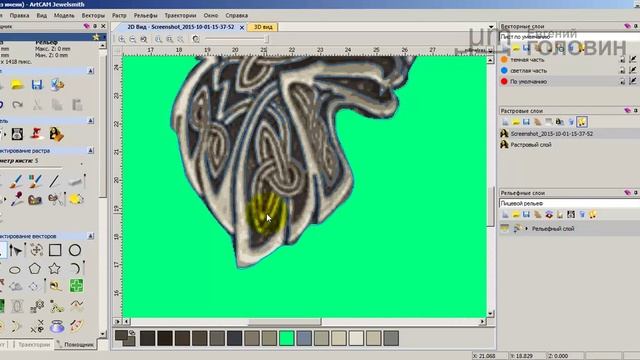Select the node editing arrow tool
Image resolution: width=640 pixels, height=360 pixels.
pos(16,250)
